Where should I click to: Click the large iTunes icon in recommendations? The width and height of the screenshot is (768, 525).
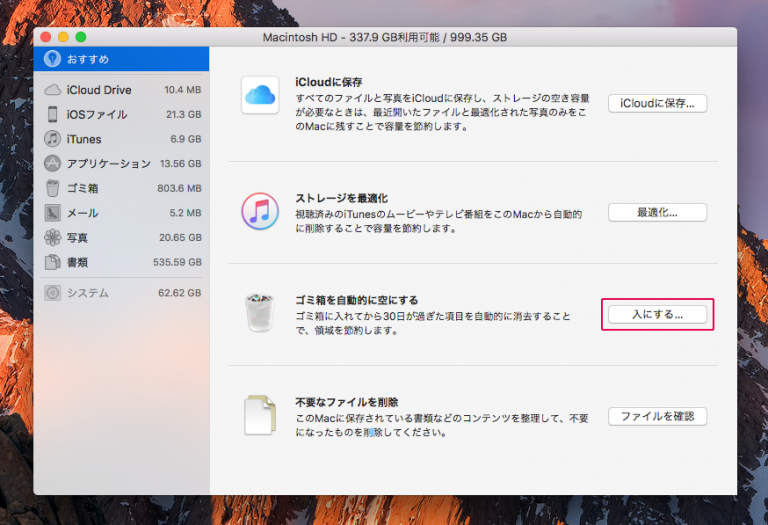click(260, 211)
